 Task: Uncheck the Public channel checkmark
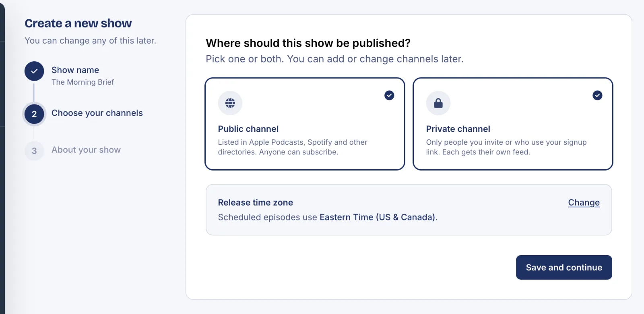pyautogui.click(x=389, y=96)
